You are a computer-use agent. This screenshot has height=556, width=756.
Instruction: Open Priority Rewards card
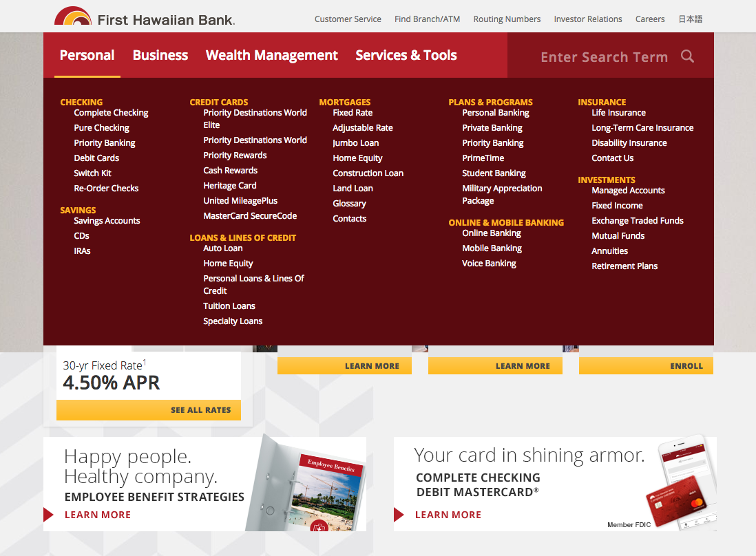point(235,155)
